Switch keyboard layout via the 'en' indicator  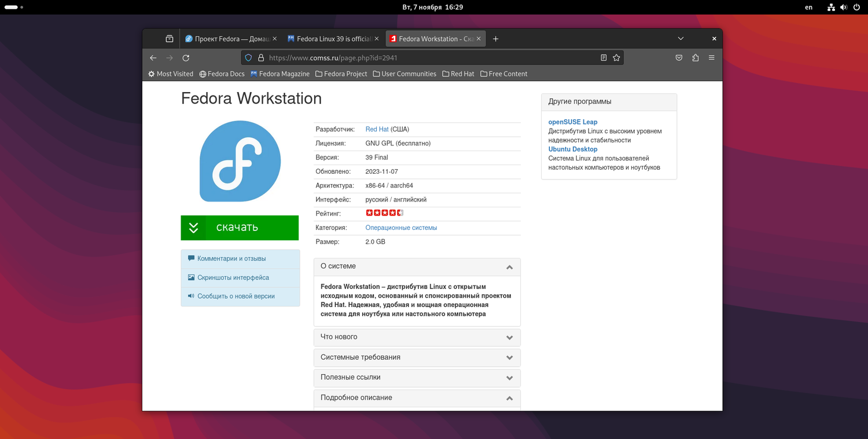(809, 7)
